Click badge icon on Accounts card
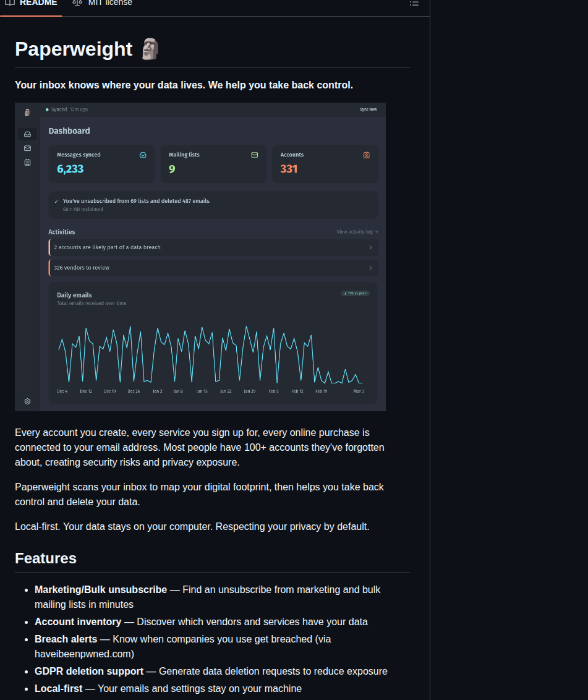This screenshot has height=700, width=588. pyautogui.click(x=366, y=155)
